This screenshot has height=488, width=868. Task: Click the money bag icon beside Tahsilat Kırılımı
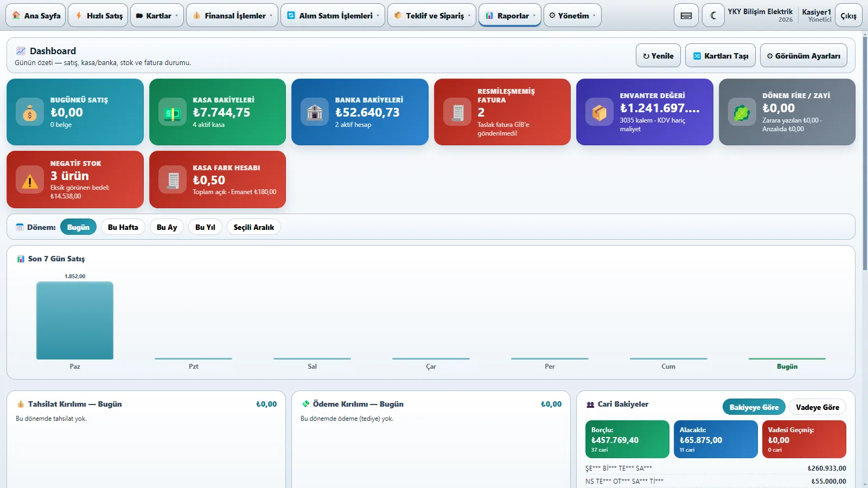tap(21, 404)
